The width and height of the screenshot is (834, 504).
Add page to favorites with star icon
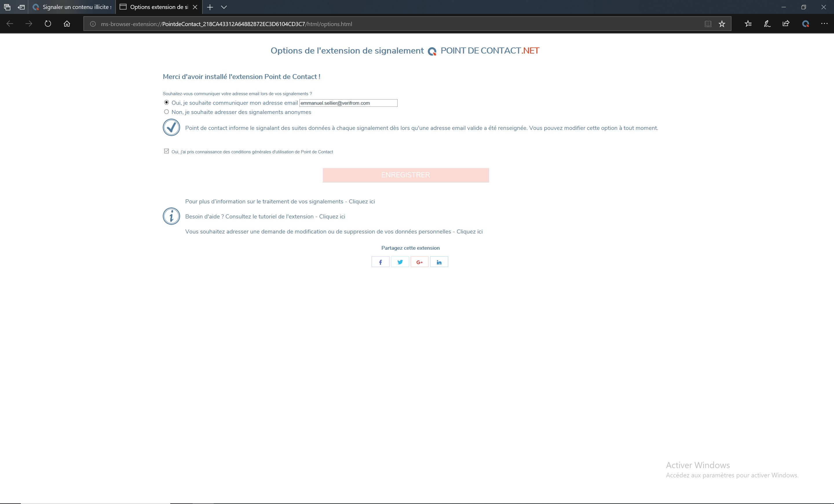click(722, 24)
